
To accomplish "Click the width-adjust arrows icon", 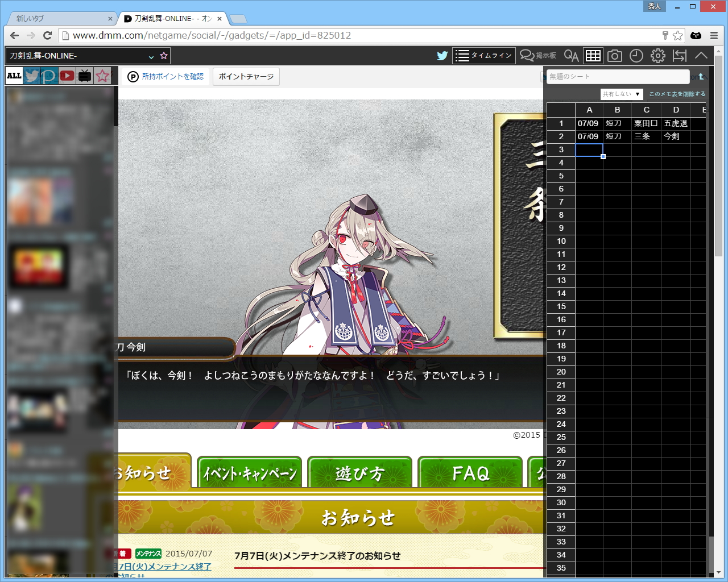I will (680, 56).
